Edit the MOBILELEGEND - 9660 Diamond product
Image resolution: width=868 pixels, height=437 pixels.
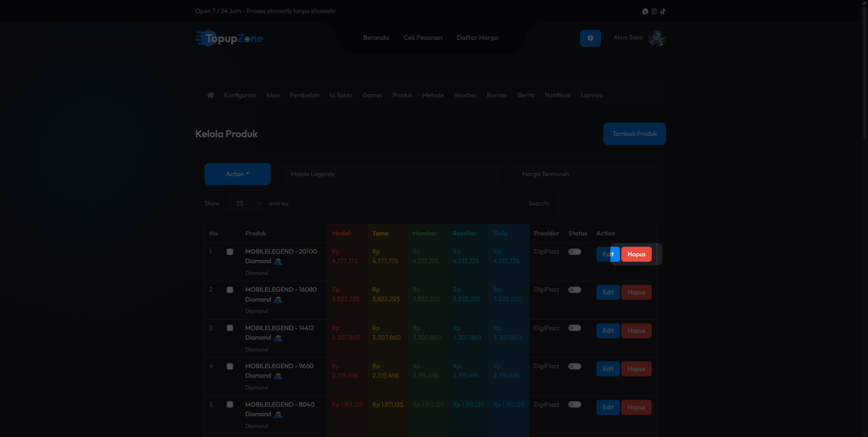[x=608, y=369]
